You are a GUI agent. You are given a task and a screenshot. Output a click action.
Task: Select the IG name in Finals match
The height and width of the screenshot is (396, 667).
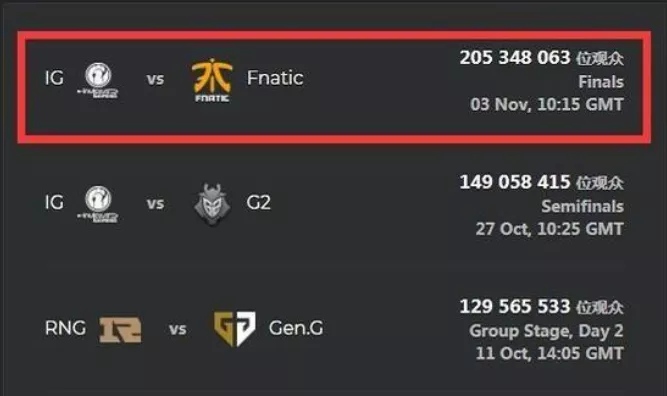(54, 78)
